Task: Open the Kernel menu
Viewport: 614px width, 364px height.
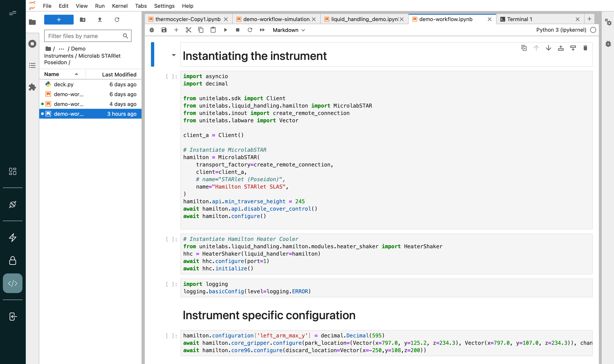Action: 120,6
